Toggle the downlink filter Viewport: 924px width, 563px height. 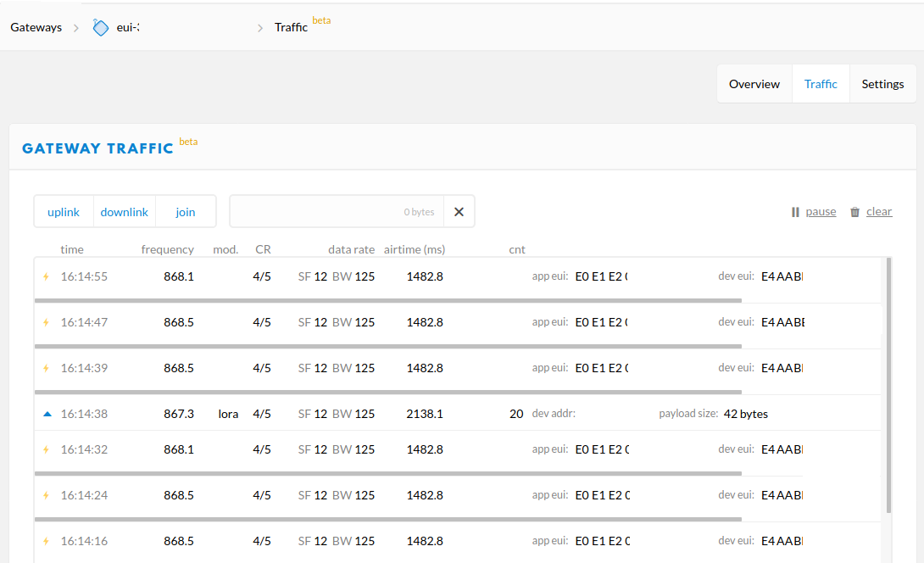(125, 212)
